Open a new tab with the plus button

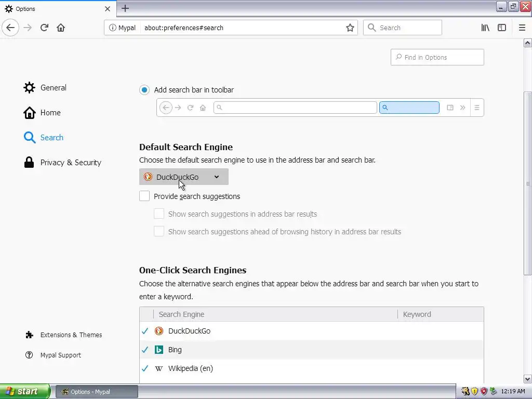tap(125, 8)
